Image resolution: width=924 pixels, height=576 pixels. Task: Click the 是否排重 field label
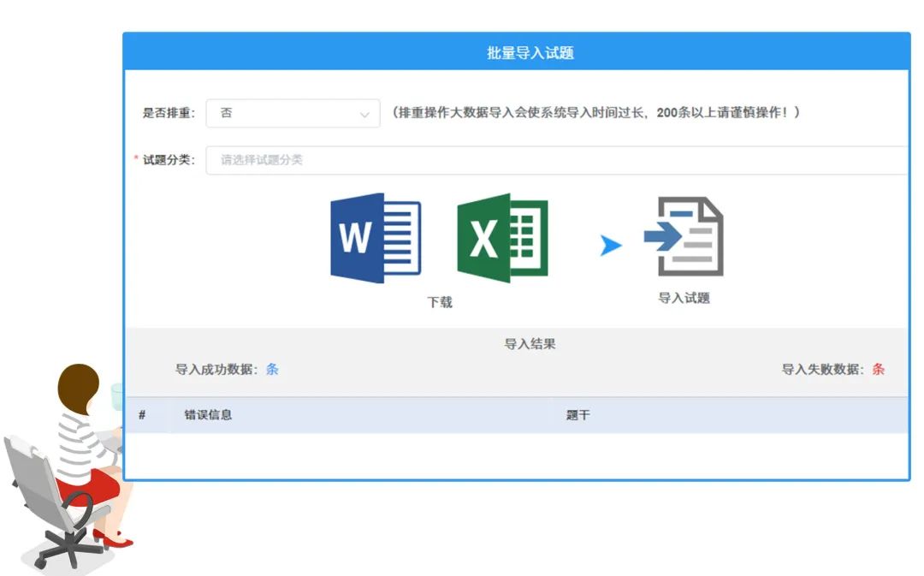click(x=169, y=113)
